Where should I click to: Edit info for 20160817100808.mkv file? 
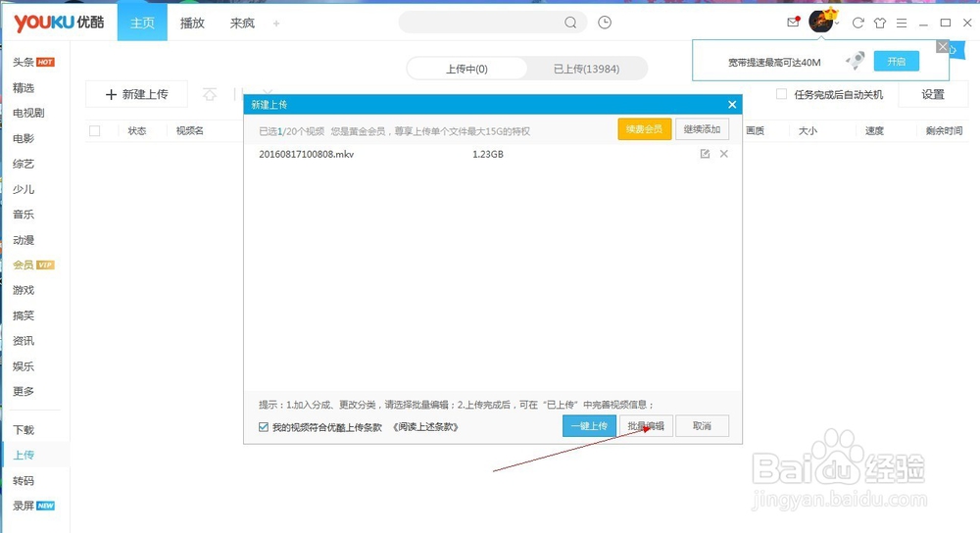pyautogui.click(x=705, y=154)
